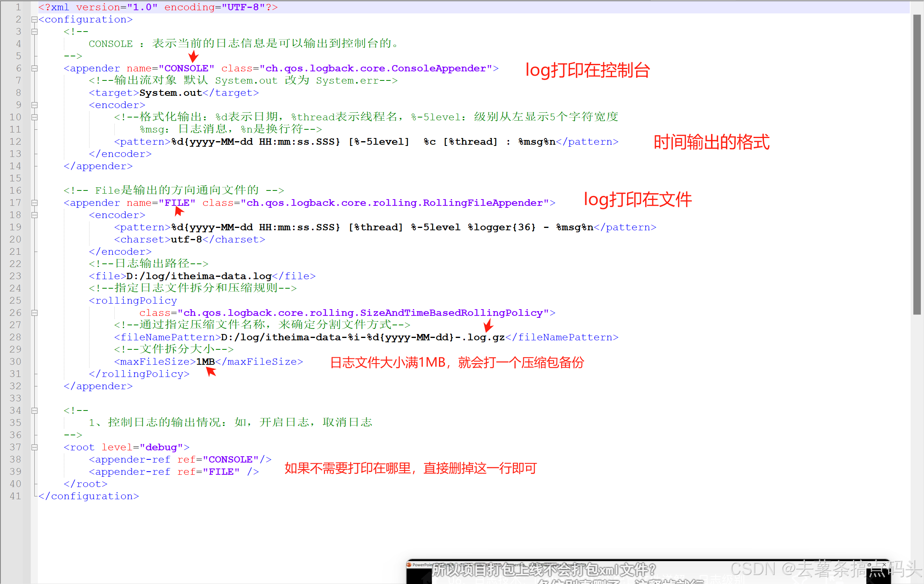Collapse the rollingPolicy fold on line 26
Viewport: 924px width, 584px height.
pos(34,313)
